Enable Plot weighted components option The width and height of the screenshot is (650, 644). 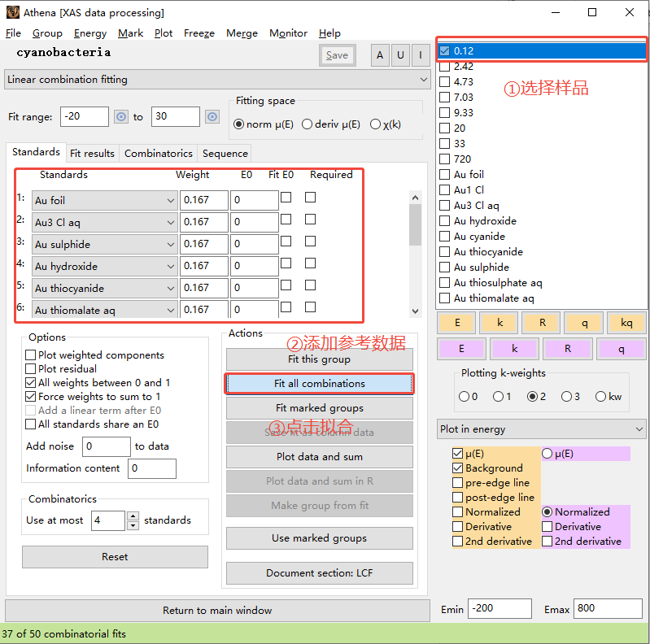(30, 355)
